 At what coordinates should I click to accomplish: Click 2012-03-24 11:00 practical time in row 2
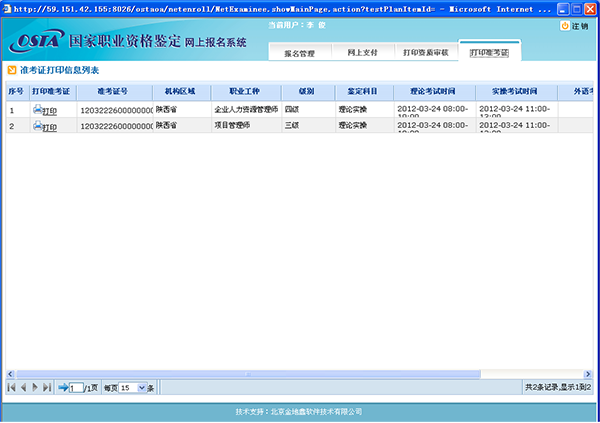[515, 125]
